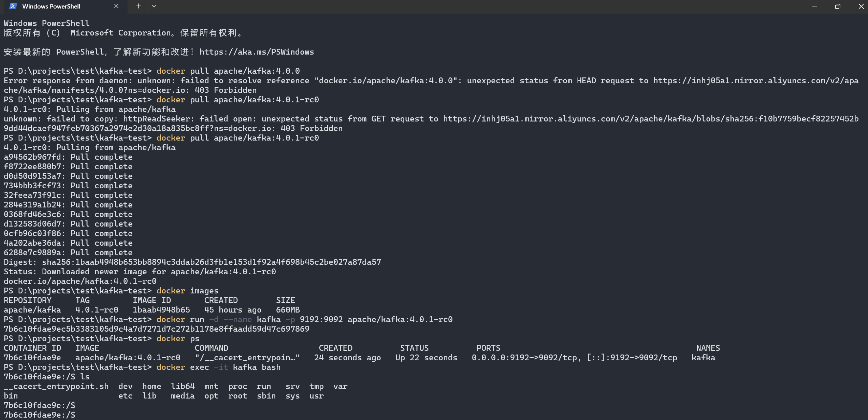Screen dimensions: 868x420
Task: Click the image ID 1baab4948b65
Action: [161, 310]
